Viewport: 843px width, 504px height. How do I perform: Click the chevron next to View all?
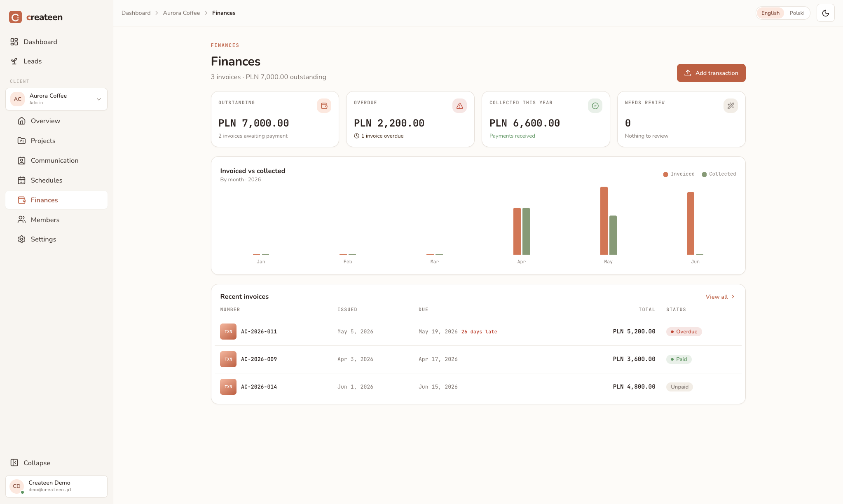tap(733, 297)
